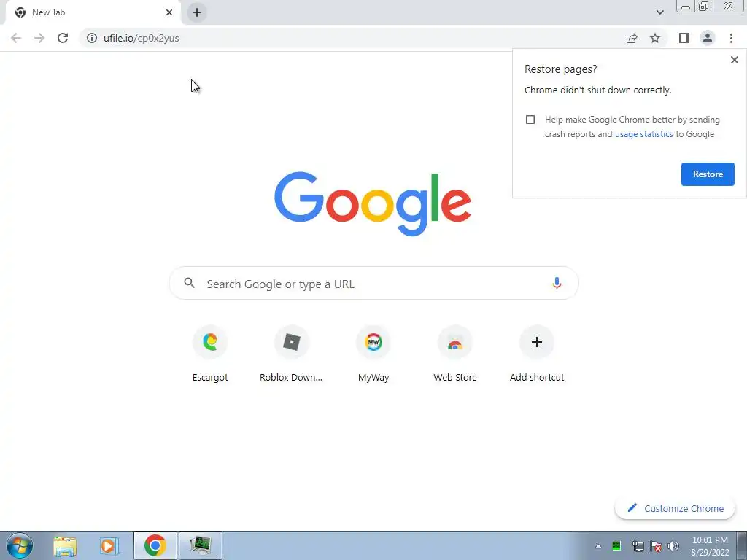Click Customize Chrome button
Image resolution: width=747 pixels, height=560 pixels.
tap(675, 508)
